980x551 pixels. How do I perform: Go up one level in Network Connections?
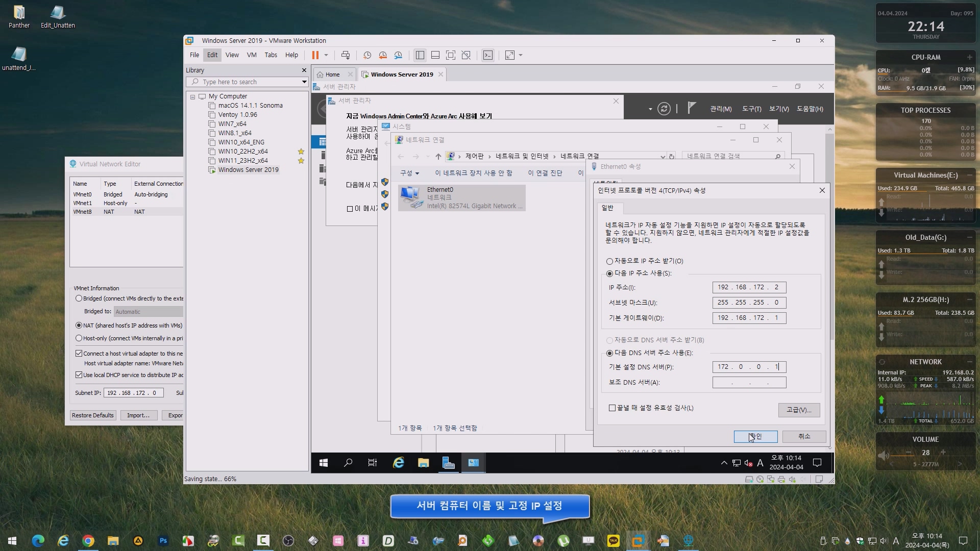pos(438,157)
